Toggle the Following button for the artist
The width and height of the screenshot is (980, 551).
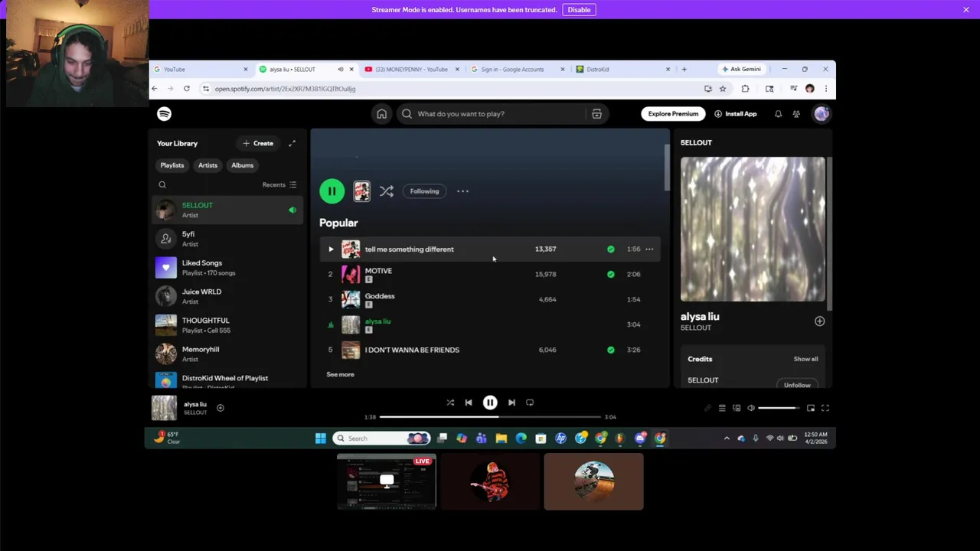click(x=424, y=191)
